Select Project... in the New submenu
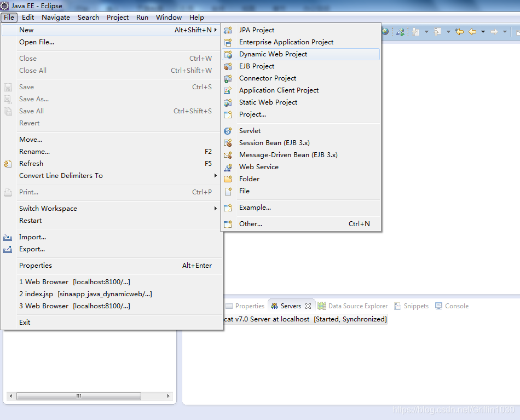The image size is (520, 420). [x=301, y=114]
